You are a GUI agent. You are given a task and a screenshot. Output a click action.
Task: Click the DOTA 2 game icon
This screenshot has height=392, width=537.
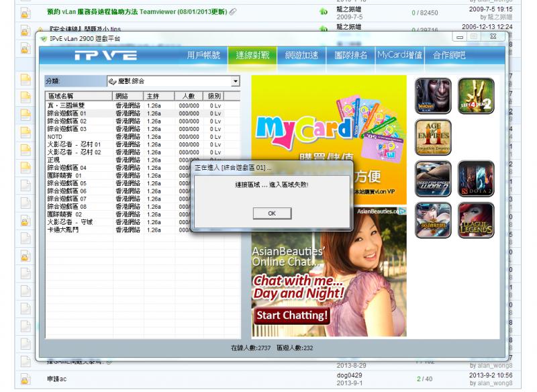476,179
